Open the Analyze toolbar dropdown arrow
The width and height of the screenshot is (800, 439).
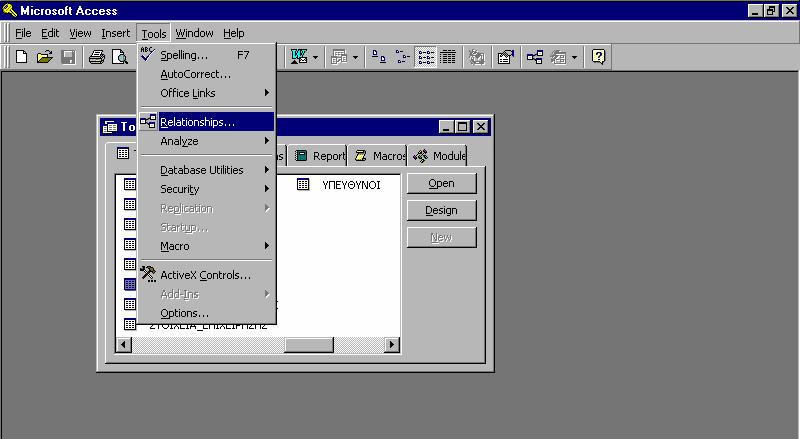tap(355, 57)
